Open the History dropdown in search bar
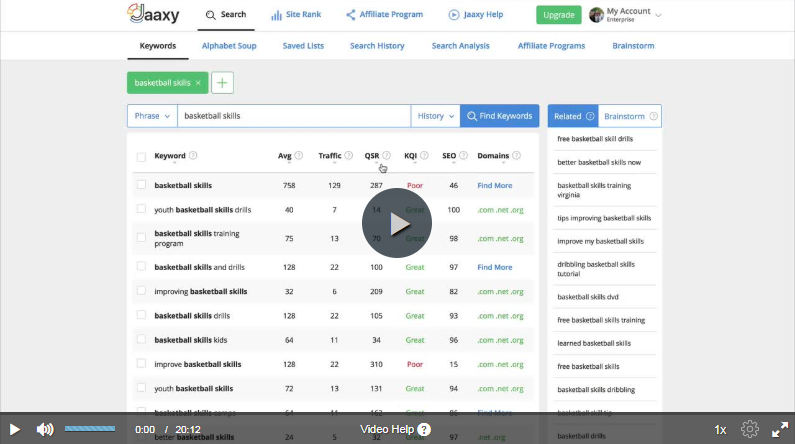 [435, 116]
